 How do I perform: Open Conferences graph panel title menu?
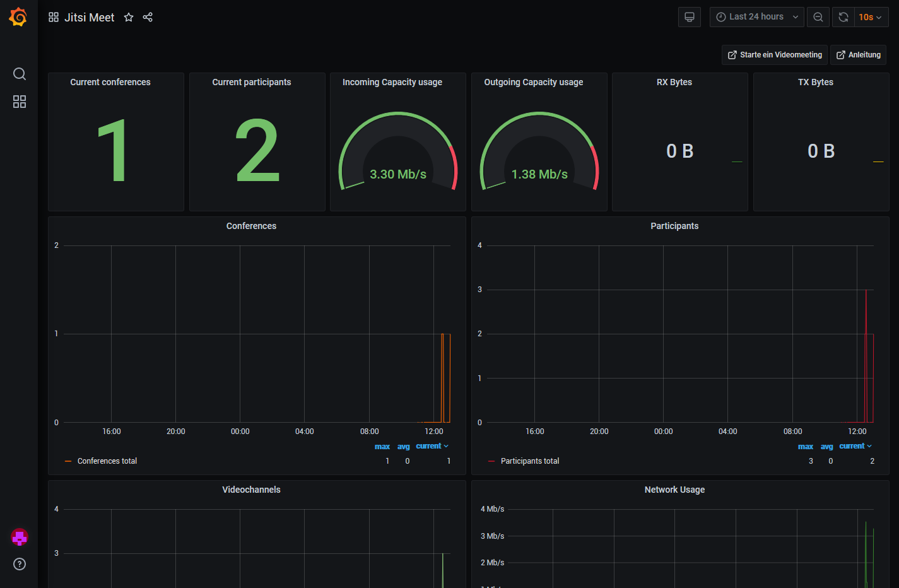pyautogui.click(x=251, y=226)
